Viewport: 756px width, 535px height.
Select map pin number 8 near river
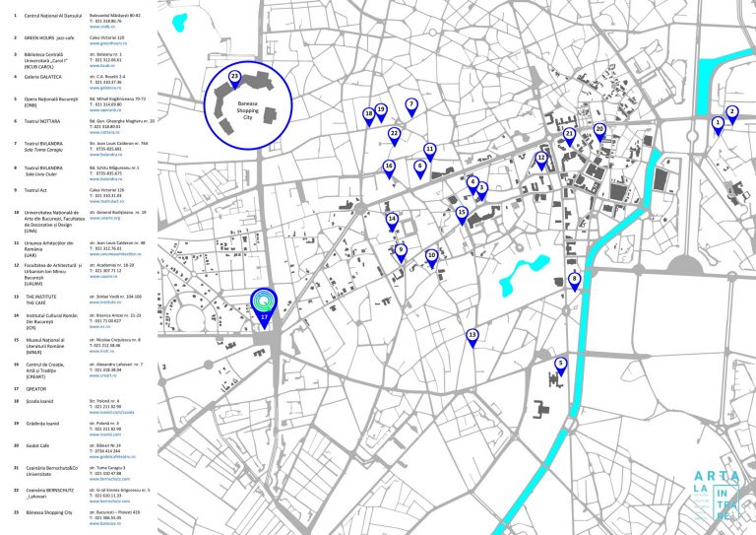(x=575, y=280)
